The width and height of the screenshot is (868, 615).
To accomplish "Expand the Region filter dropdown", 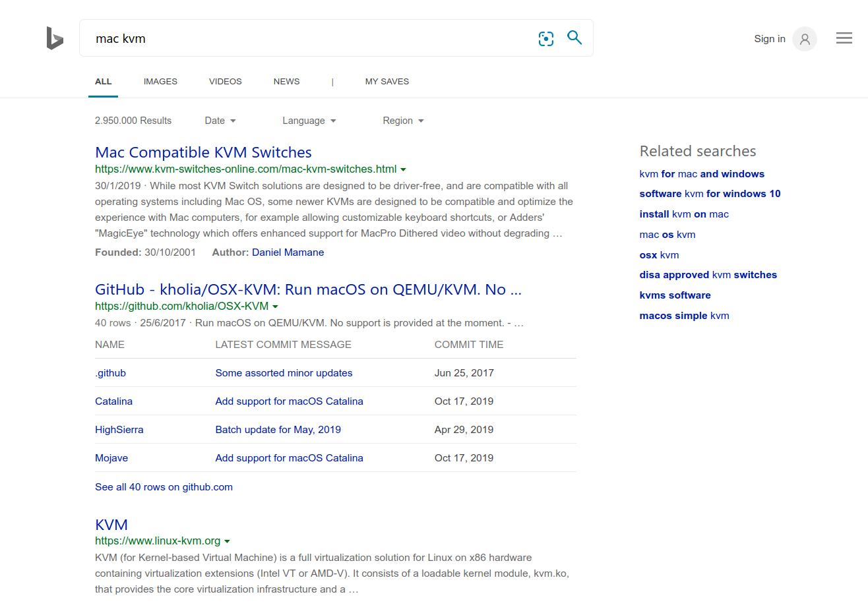I will point(403,121).
